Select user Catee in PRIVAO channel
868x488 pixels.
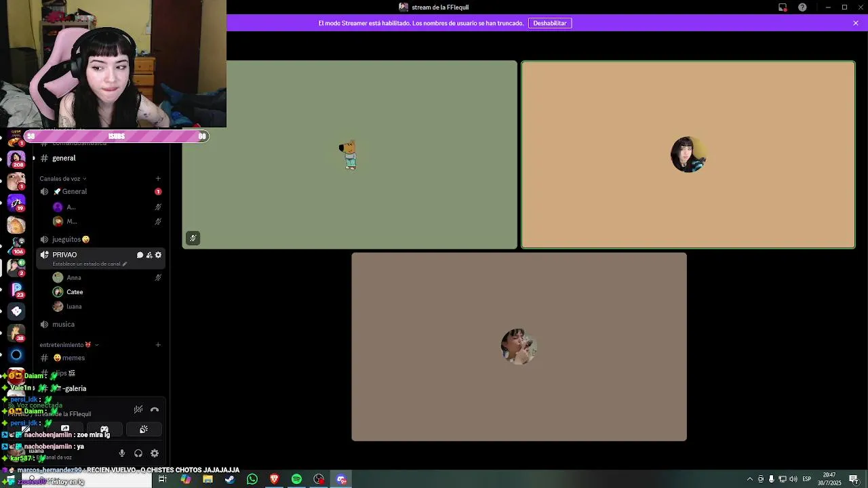point(75,292)
